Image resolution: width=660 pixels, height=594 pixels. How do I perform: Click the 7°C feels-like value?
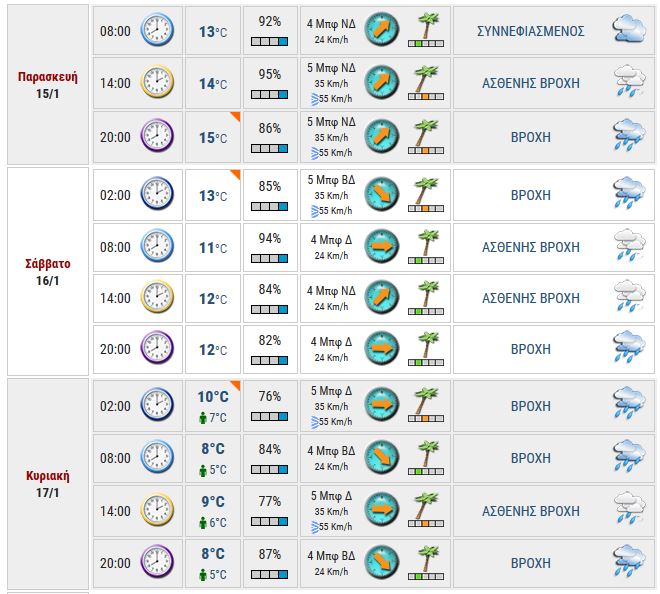pos(218,418)
